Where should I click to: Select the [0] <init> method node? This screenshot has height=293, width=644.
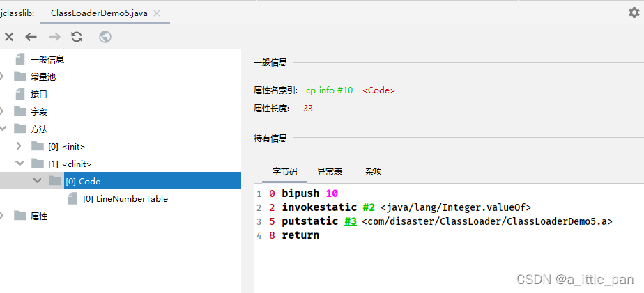[66, 146]
